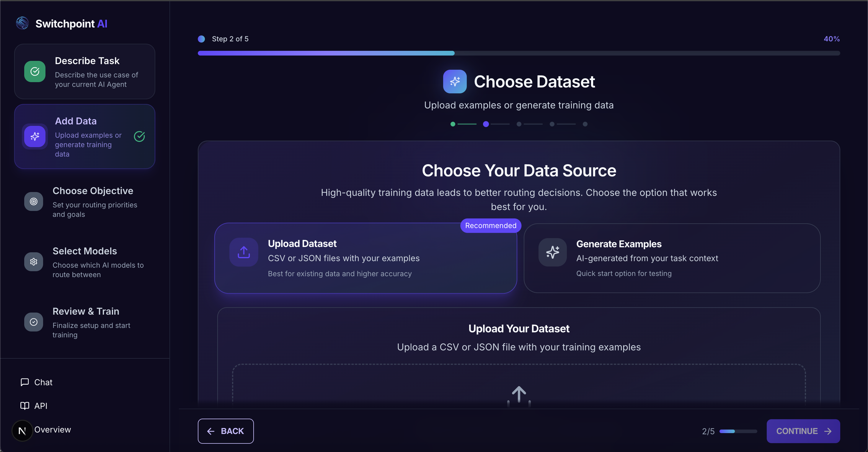
Task: Click the green check icon for Describe Task
Action: pyautogui.click(x=35, y=71)
